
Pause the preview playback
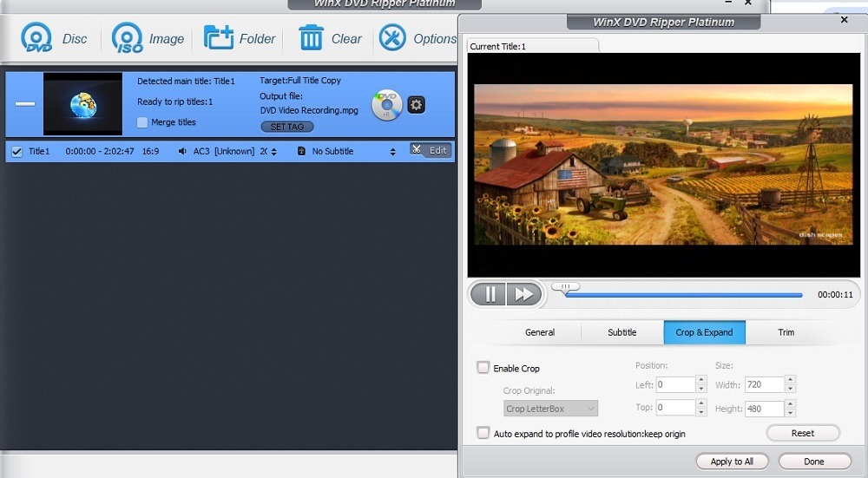[490, 294]
